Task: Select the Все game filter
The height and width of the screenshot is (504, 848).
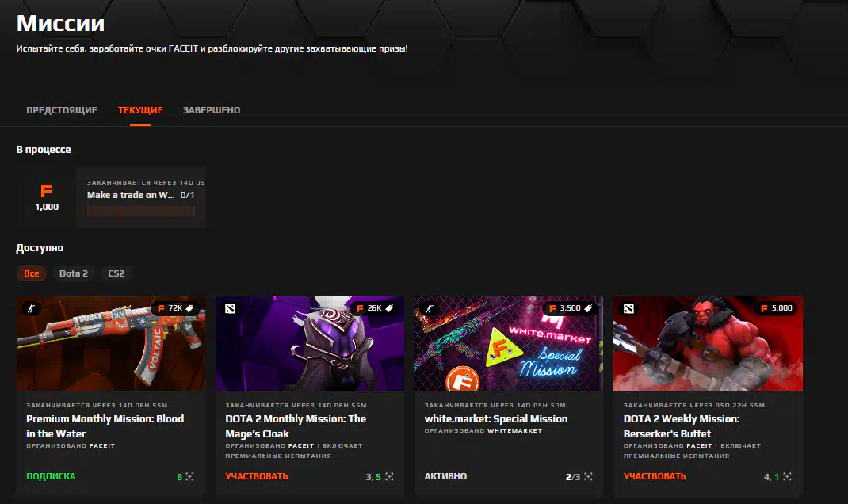Action: 32,273
